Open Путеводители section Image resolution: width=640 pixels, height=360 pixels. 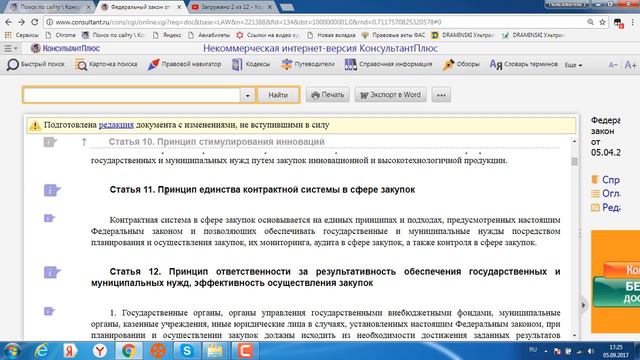307,64
